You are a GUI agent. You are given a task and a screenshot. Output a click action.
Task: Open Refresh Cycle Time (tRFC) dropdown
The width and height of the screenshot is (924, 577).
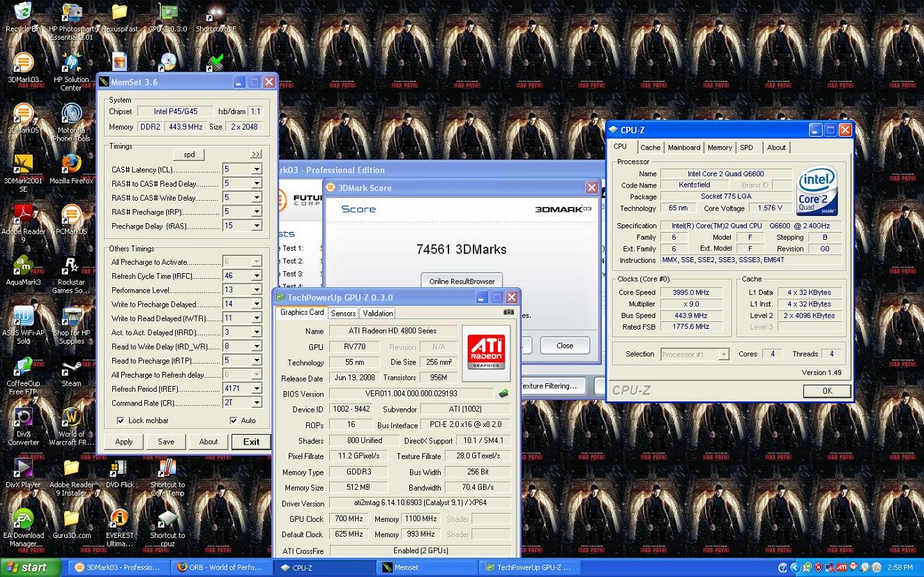257,276
